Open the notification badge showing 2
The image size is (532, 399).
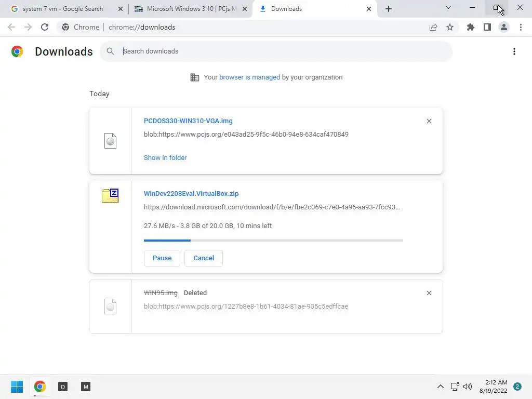point(517,387)
